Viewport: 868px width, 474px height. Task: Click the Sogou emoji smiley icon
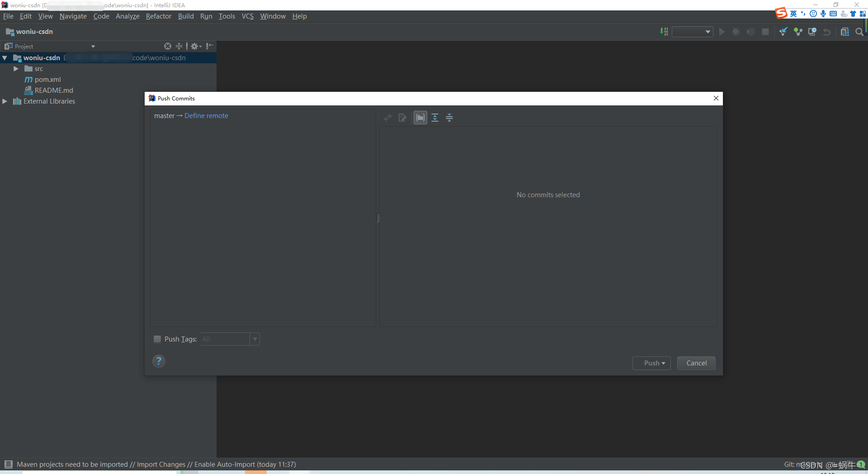(x=813, y=14)
